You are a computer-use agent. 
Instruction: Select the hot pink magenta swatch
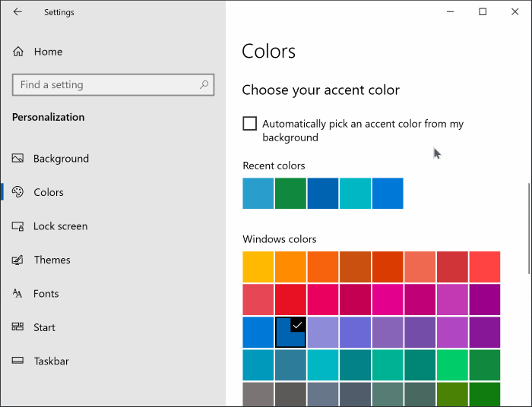pyautogui.click(x=388, y=300)
